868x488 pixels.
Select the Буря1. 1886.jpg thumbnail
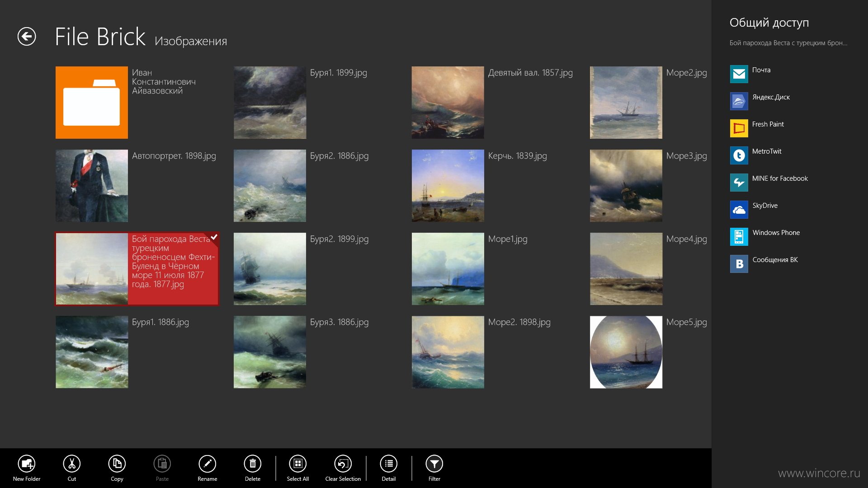tap(92, 352)
